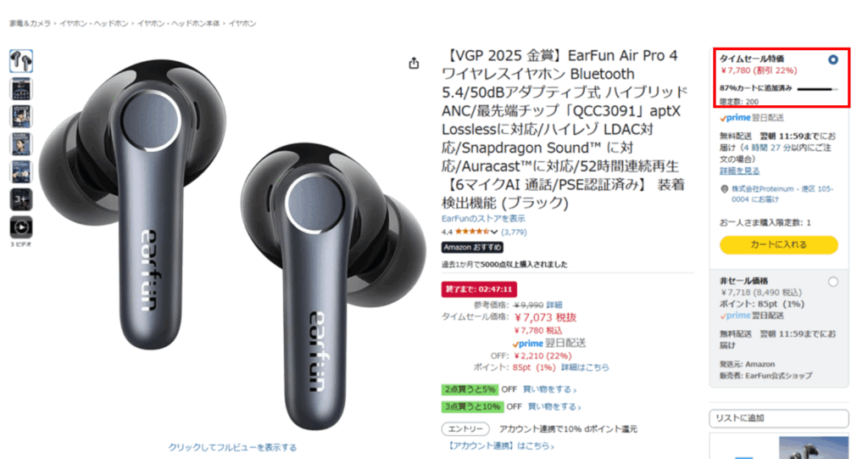Click the share icon above product image
This screenshot has width=868, height=459.
(414, 63)
